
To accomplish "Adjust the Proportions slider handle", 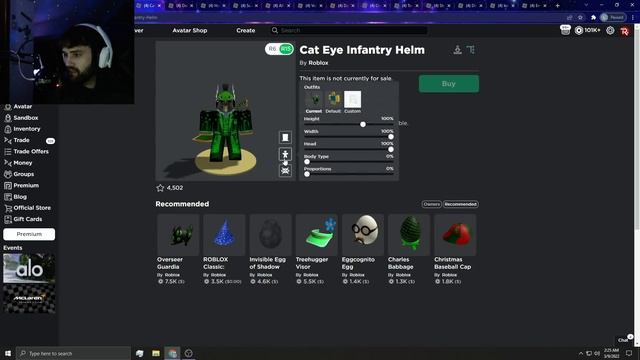I will click(x=307, y=174).
